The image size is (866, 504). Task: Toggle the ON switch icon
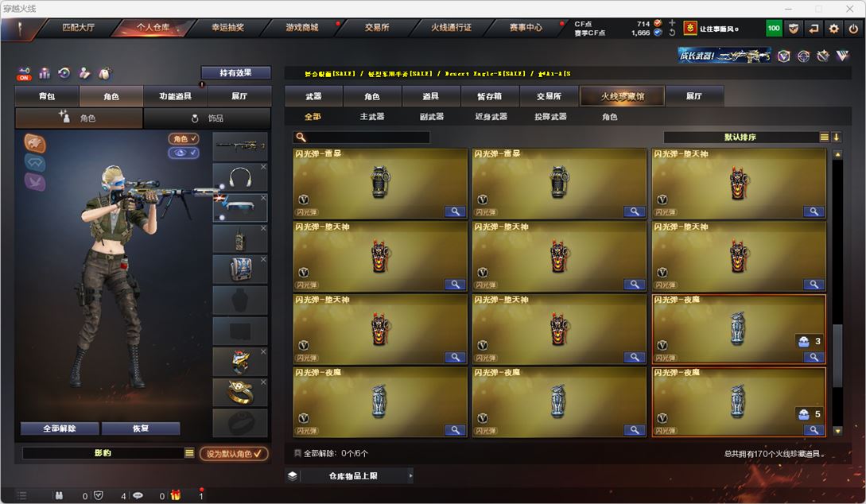pyautogui.click(x=25, y=73)
